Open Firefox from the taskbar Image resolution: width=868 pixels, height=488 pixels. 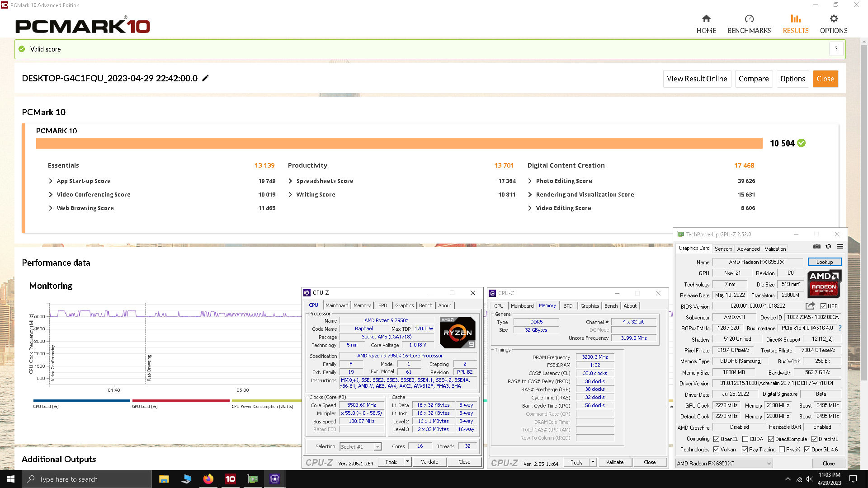tap(208, 479)
